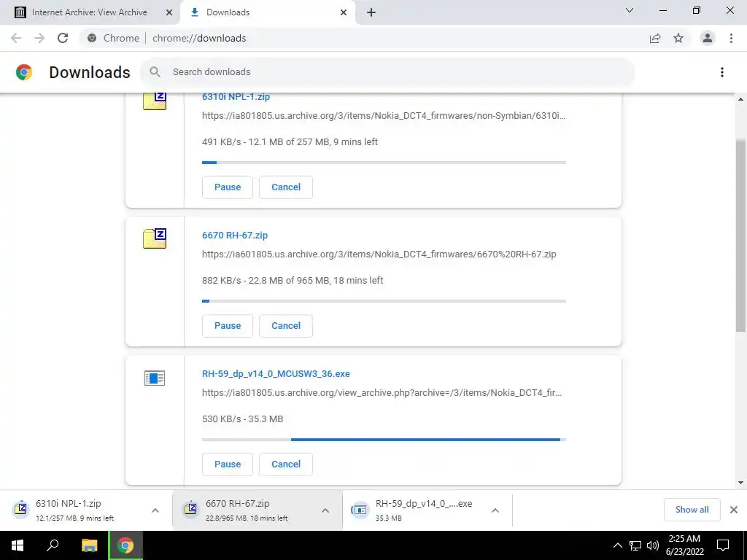The image size is (747, 560).
Task: Open the taskbar clock showing 2:25 AM
Action: 684,545
